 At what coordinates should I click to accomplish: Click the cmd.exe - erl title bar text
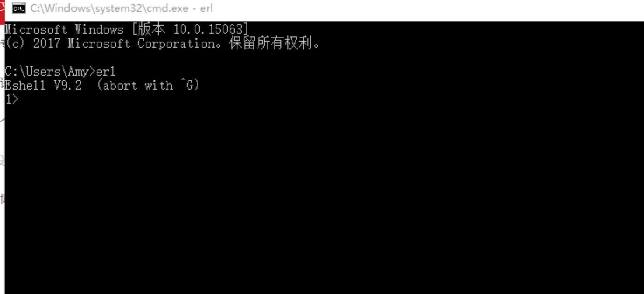[x=122, y=8]
